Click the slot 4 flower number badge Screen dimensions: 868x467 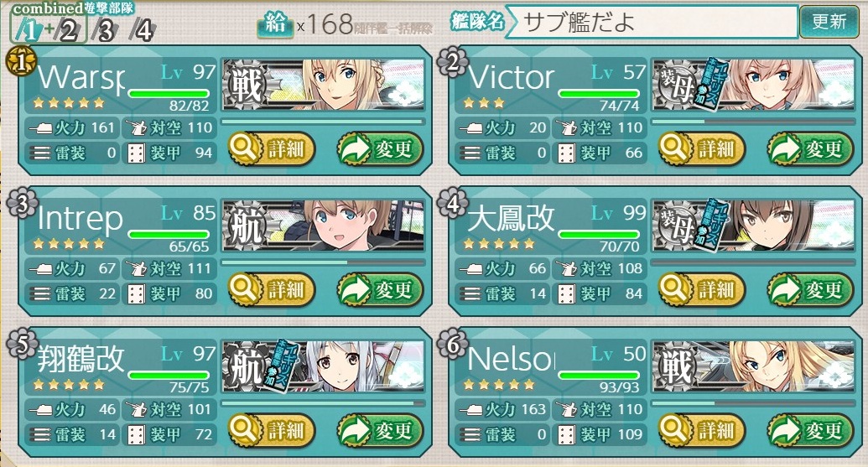452,203
